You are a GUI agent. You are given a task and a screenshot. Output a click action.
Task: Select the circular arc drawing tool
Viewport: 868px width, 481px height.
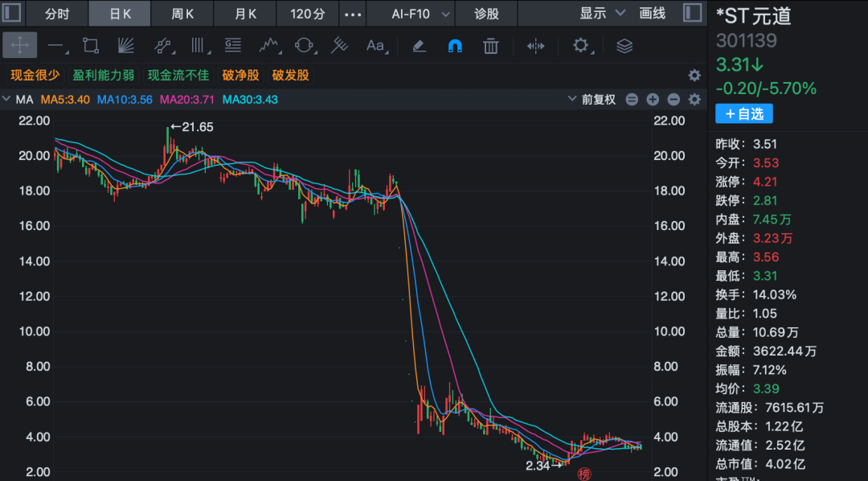coord(304,45)
